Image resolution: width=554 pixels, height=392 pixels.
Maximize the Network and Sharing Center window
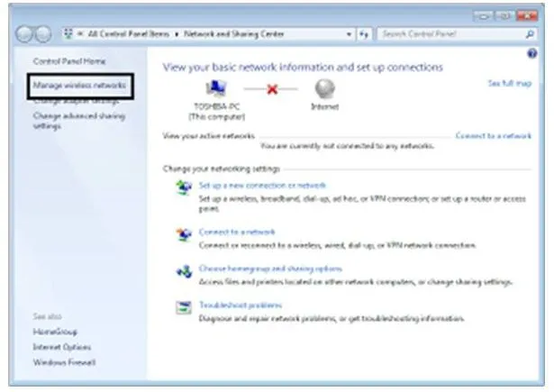coord(504,16)
